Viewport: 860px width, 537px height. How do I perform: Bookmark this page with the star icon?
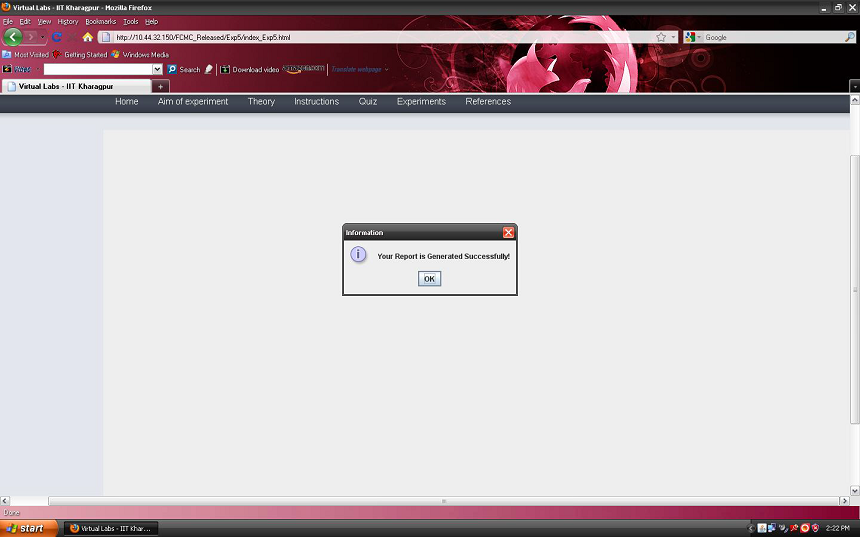tap(661, 37)
